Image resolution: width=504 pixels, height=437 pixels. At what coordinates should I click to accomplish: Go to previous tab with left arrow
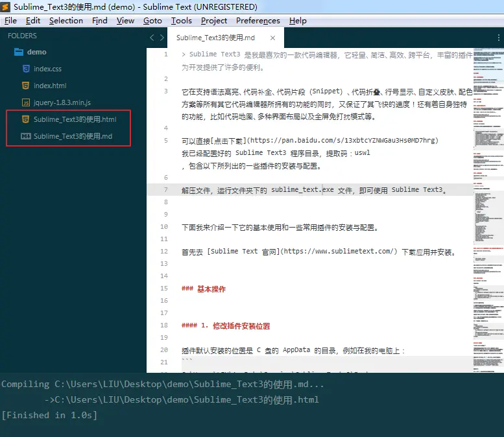point(152,38)
